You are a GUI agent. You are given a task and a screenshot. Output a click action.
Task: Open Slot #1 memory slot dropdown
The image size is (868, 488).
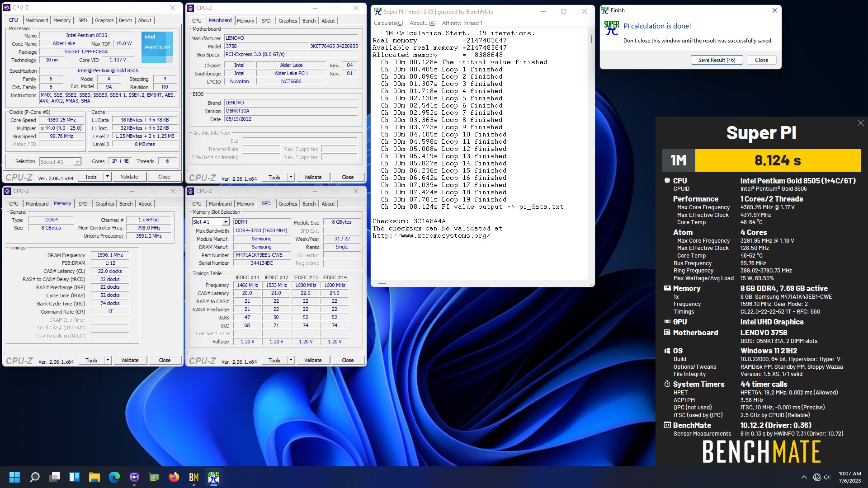[210, 222]
